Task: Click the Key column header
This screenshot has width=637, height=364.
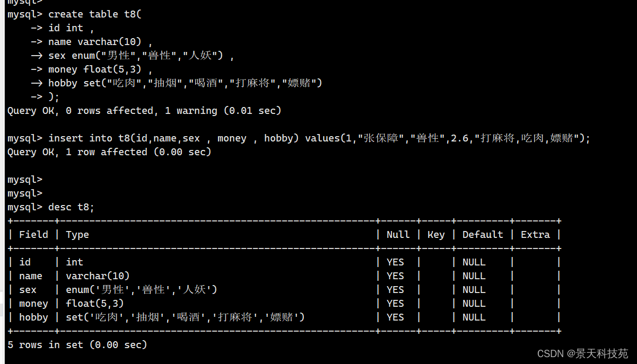Action: click(x=436, y=235)
